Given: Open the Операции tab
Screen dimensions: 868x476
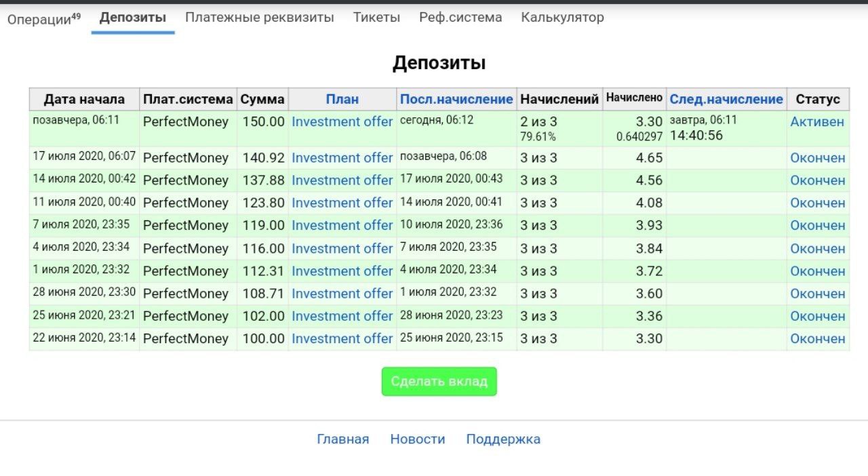Looking at the screenshot, I should click(x=43, y=18).
